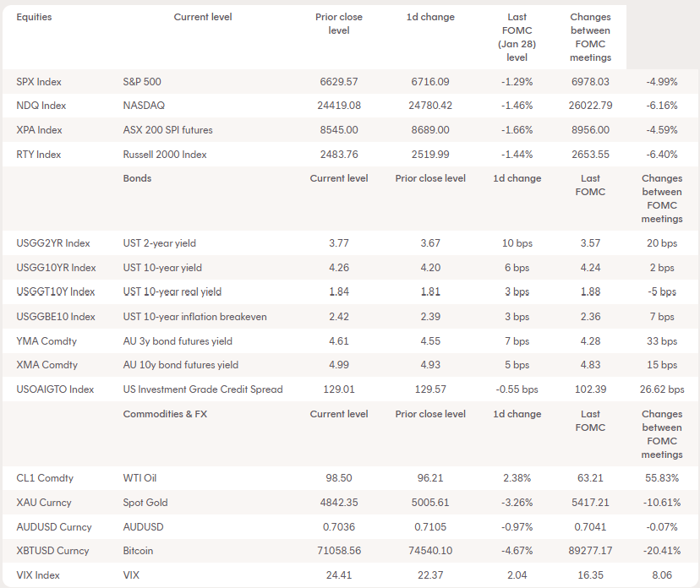The height and width of the screenshot is (588, 700).
Task: Click the SPX Index ticker
Action: tap(39, 82)
